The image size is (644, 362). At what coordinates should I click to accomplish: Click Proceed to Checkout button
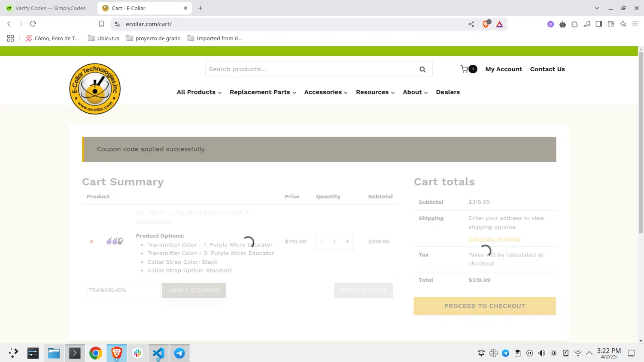tap(485, 306)
